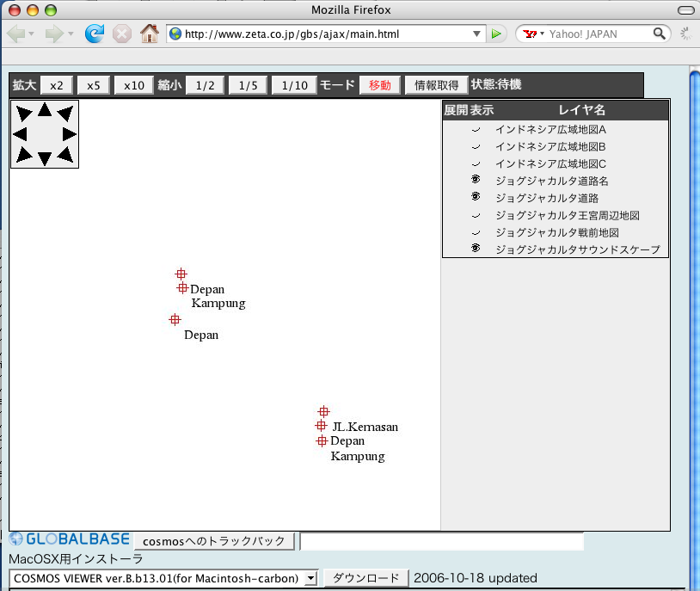Select 移動 move mode
700x591 pixels.
click(380, 85)
